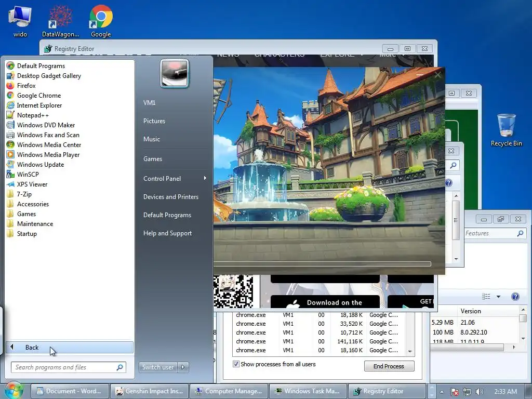Switch to Registry Editor taskbar button
The image size is (532, 399).
388,391
